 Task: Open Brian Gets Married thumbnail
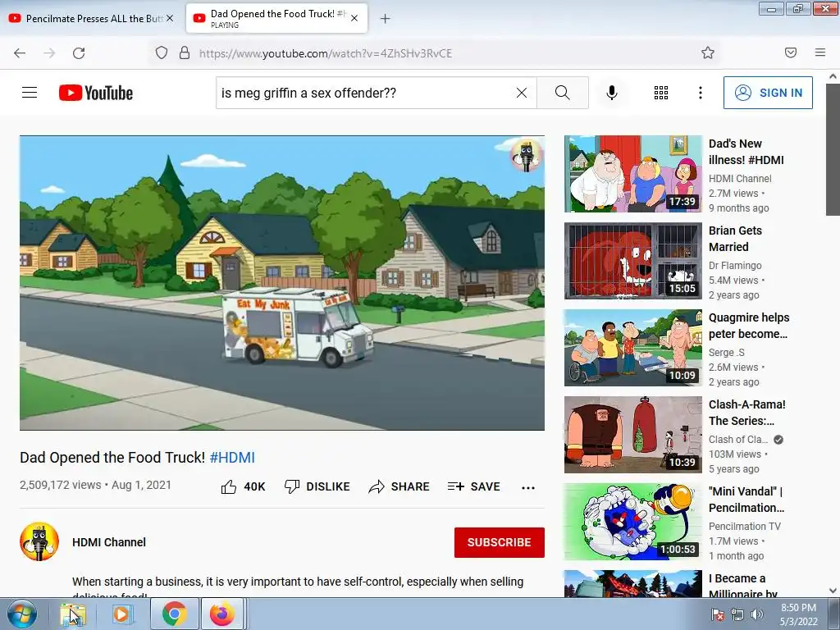(x=632, y=260)
